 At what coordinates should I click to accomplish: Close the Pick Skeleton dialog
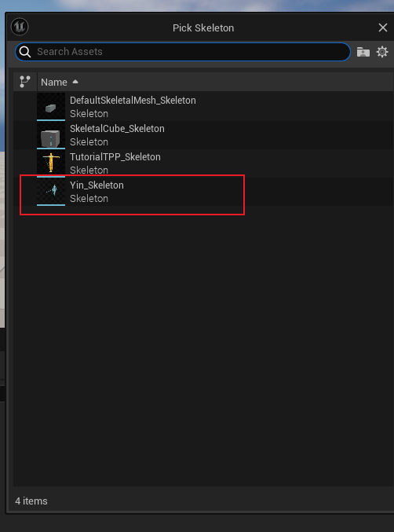383,28
